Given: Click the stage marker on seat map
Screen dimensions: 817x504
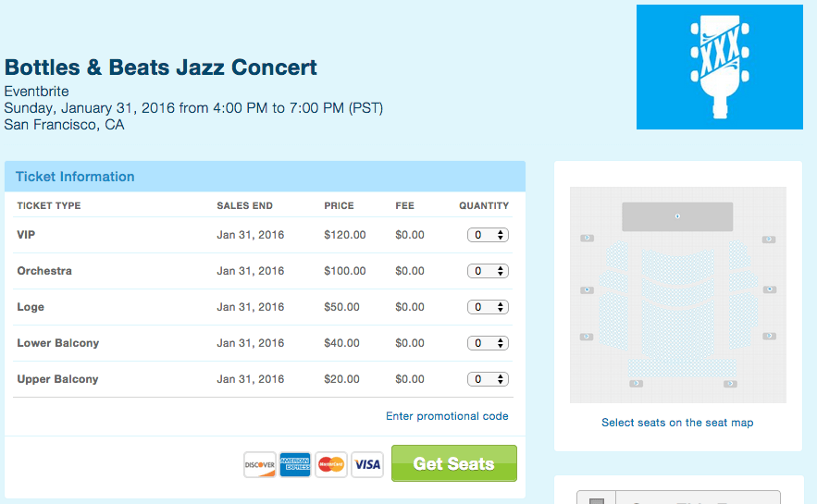Looking at the screenshot, I should [x=677, y=216].
